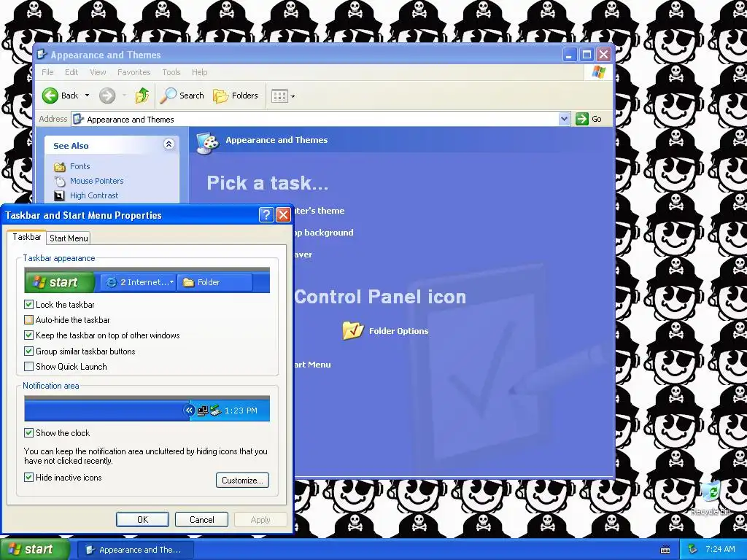
Task: Enable Show Quick Launch
Action: pyautogui.click(x=28, y=367)
